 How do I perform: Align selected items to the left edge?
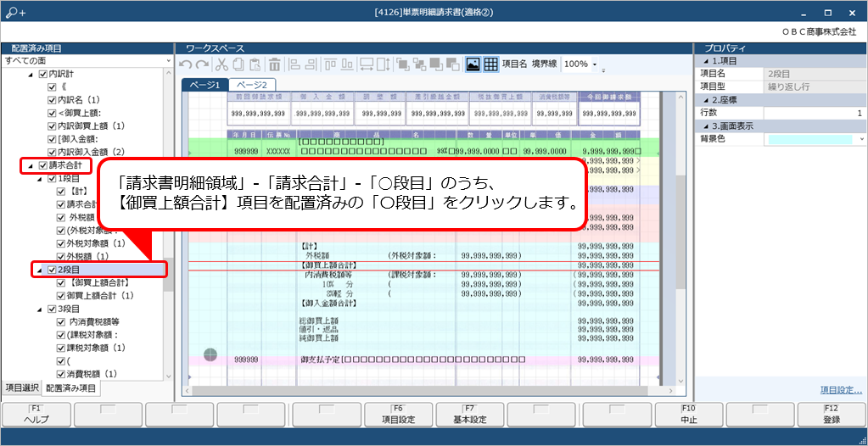tap(294, 64)
